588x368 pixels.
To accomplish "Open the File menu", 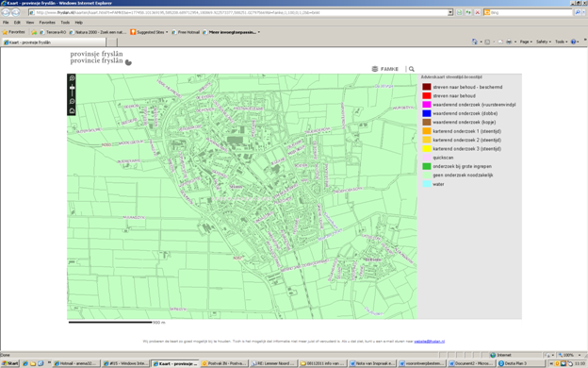I will pos(6,23).
